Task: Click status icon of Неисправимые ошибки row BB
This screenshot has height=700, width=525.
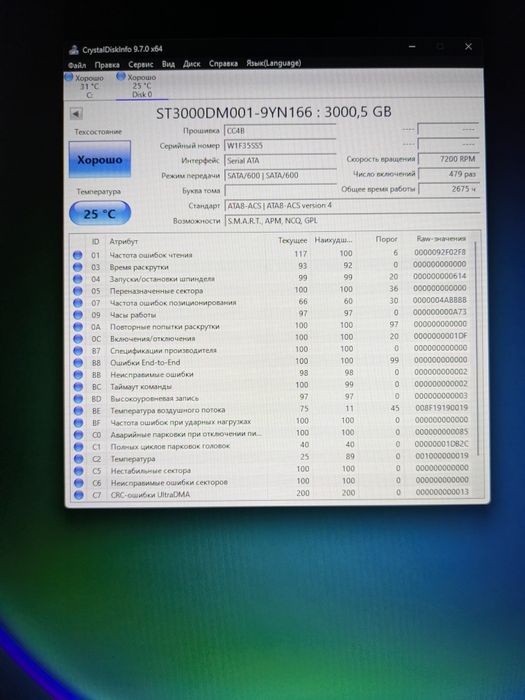Action: [x=78, y=375]
